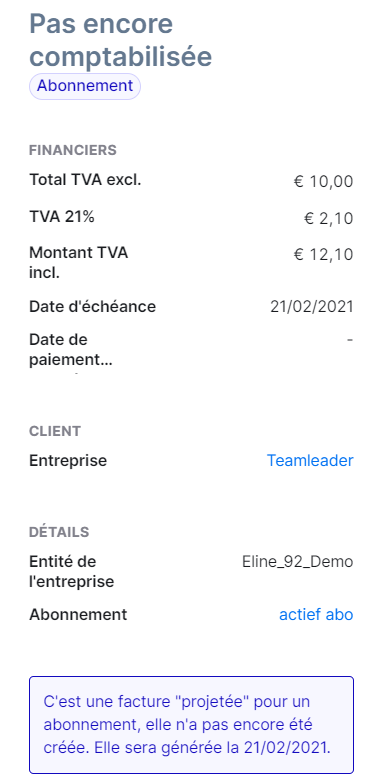
Task: Click the Abonnement badge under the title
Action: click(x=85, y=86)
